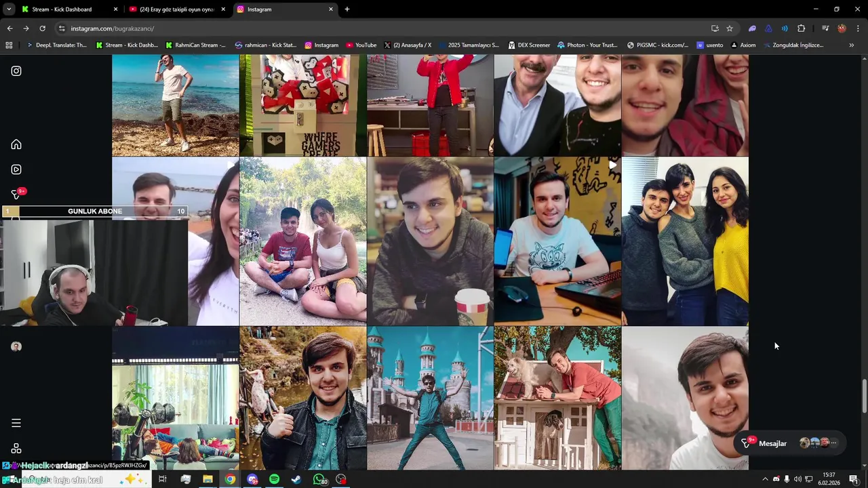Open rahmican - Kick Stat bookmark
The width and height of the screenshot is (868, 488).
click(x=265, y=45)
